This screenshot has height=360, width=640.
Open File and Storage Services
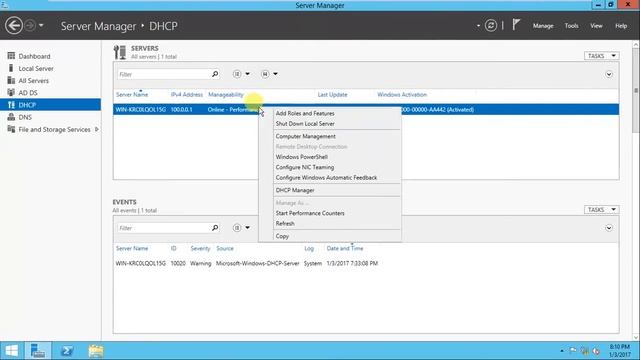click(54, 129)
